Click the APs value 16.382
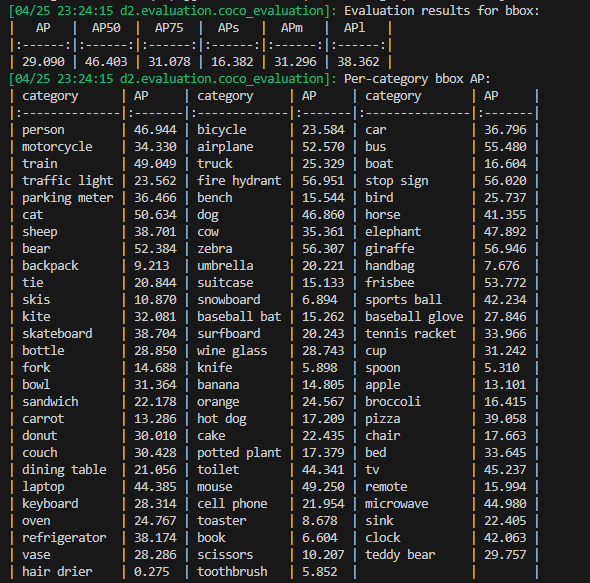The image size is (590, 583). [232, 62]
